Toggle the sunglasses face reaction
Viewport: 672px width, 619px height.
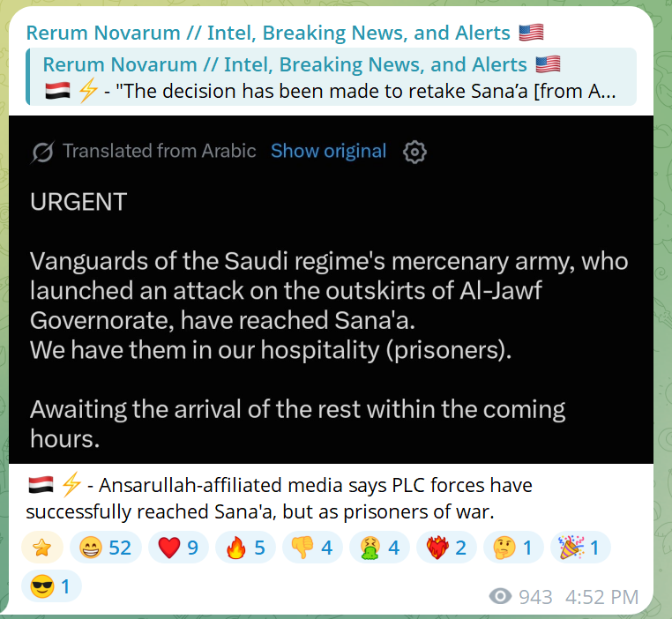(51, 586)
